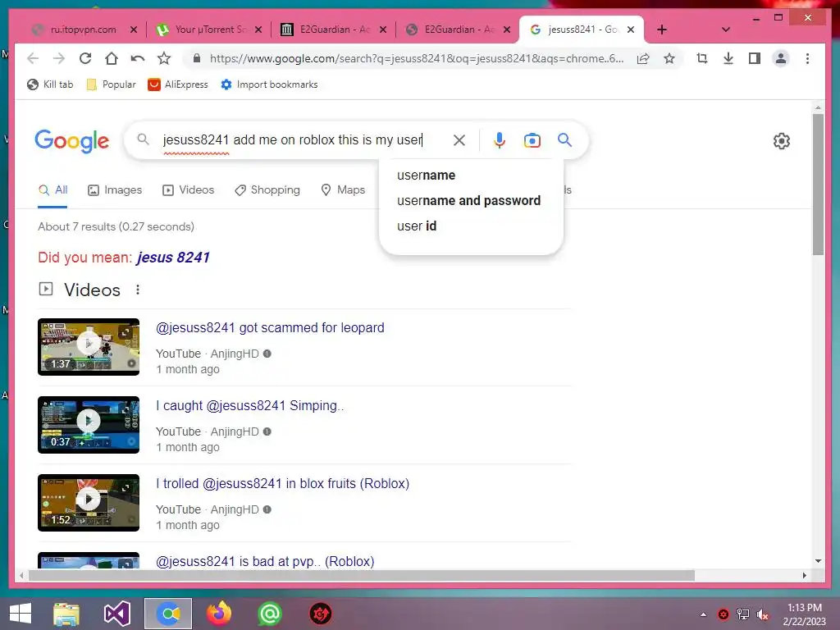The width and height of the screenshot is (840, 630).
Task: Open 'I caught @jesuss8241 Simping..' video
Action: pyautogui.click(x=249, y=405)
